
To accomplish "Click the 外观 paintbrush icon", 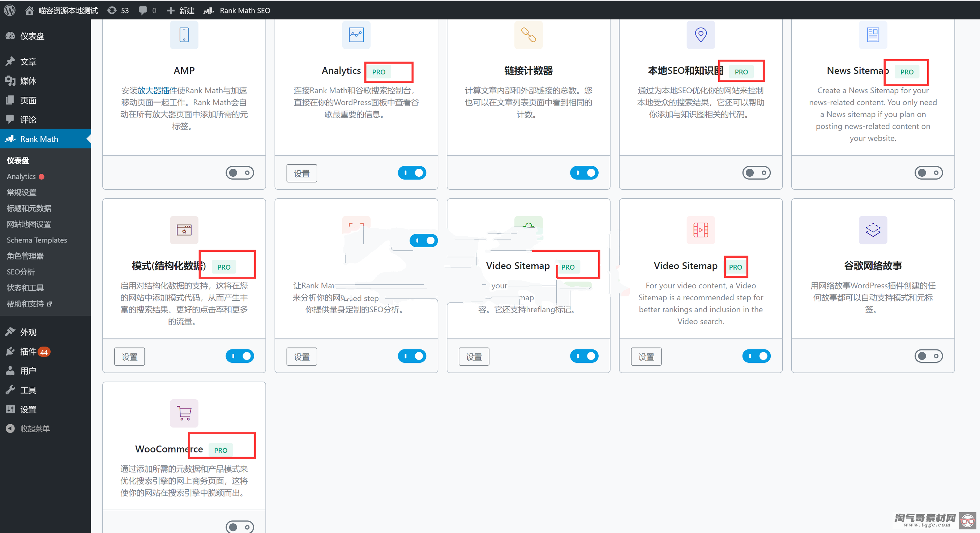I will pos(10,332).
